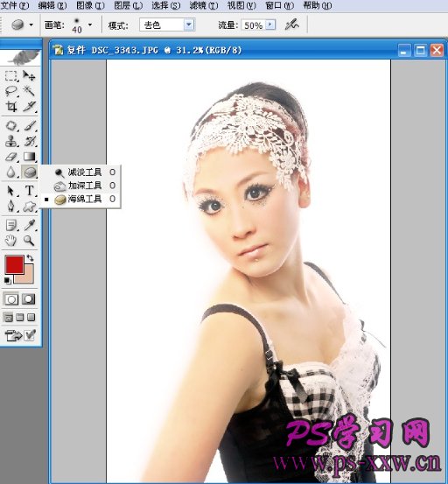Click the Sponge tool in the toolbox
448x484 pixels.
[29, 172]
